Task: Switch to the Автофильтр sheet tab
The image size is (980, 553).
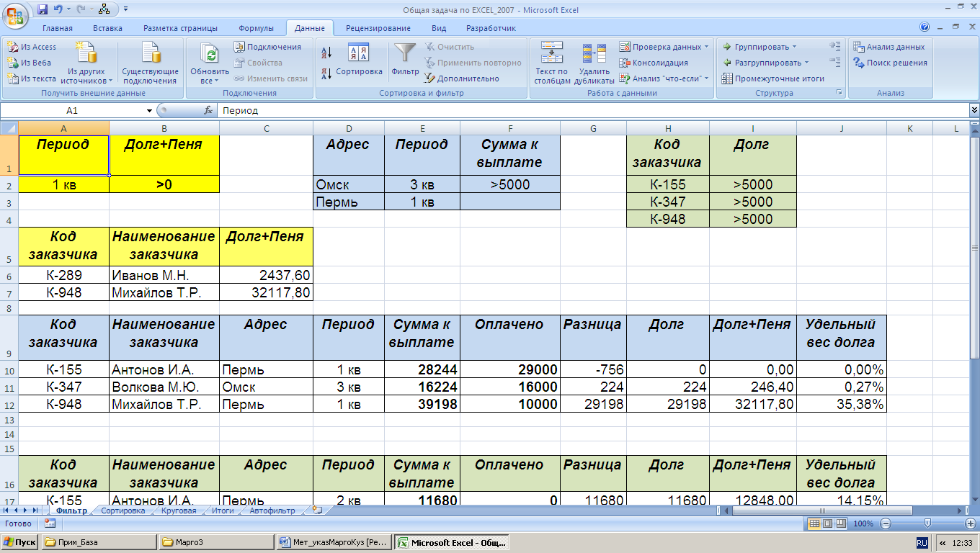Action: 272,511
